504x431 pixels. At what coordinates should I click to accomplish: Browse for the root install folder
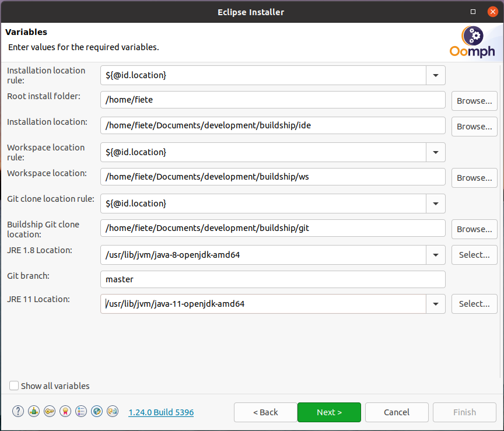[x=474, y=100]
